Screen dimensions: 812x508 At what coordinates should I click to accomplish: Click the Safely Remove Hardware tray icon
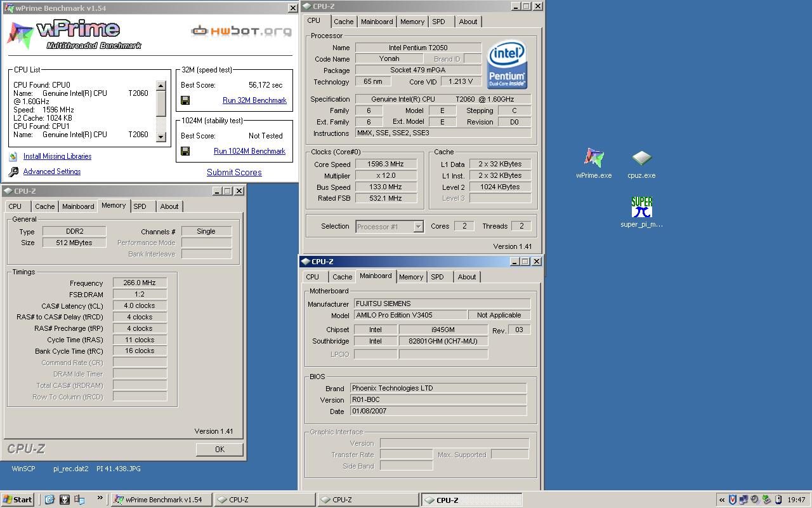point(766,500)
